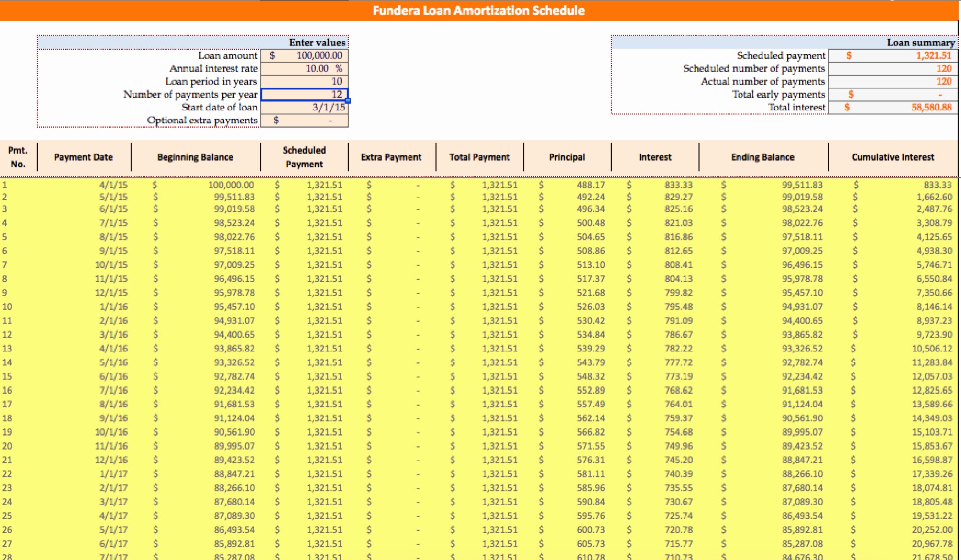This screenshot has height=560, width=961.
Task: Select the Ending Balance column header
Action: [762, 157]
